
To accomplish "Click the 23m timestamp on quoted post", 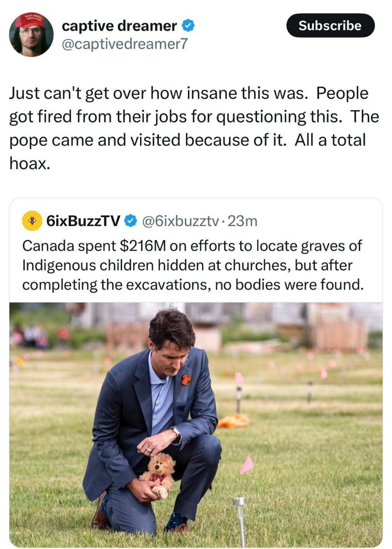I will coord(242,221).
